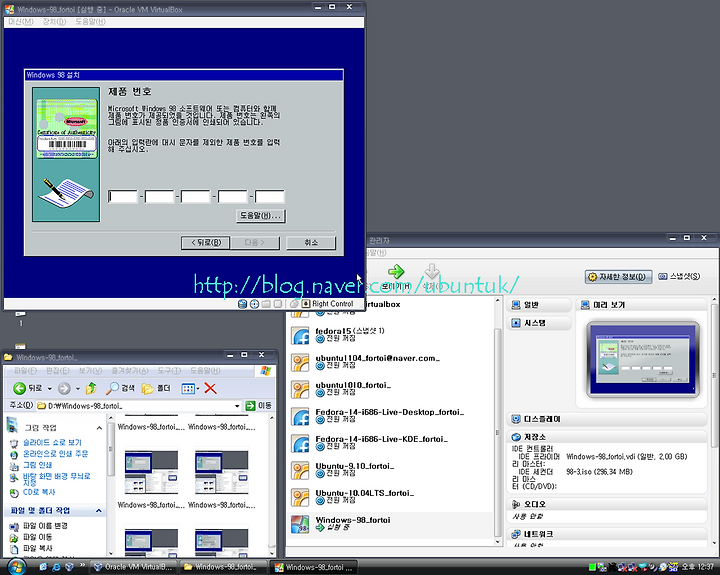Image resolution: width=720 pixels, height=575 pixels.
Task: Toggle the Snapshots (스냅샷) view button
Action: (679, 276)
